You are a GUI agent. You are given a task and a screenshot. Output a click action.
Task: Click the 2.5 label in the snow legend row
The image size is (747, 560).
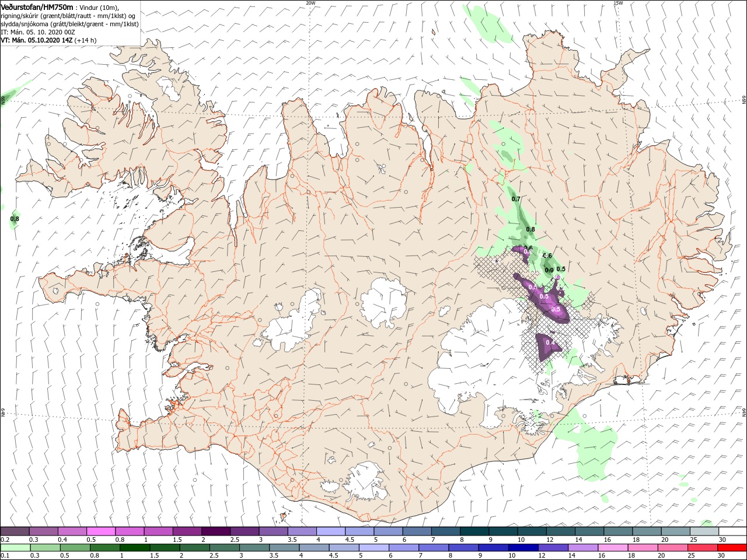pyautogui.click(x=234, y=540)
